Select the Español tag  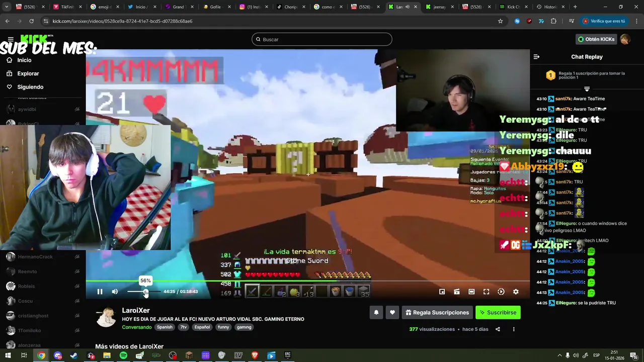(x=202, y=327)
